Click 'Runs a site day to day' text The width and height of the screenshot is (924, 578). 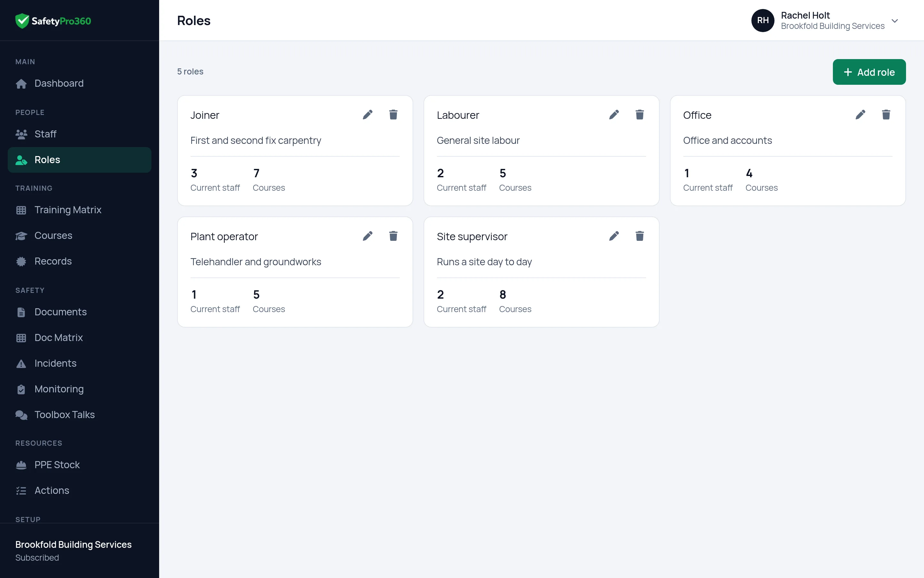pyautogui.click(x=484, y=262)
